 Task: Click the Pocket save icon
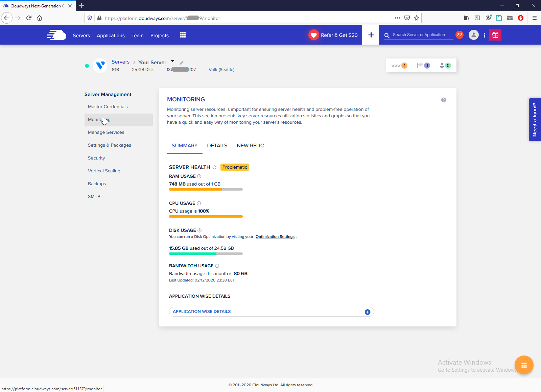tap(407, 18)
